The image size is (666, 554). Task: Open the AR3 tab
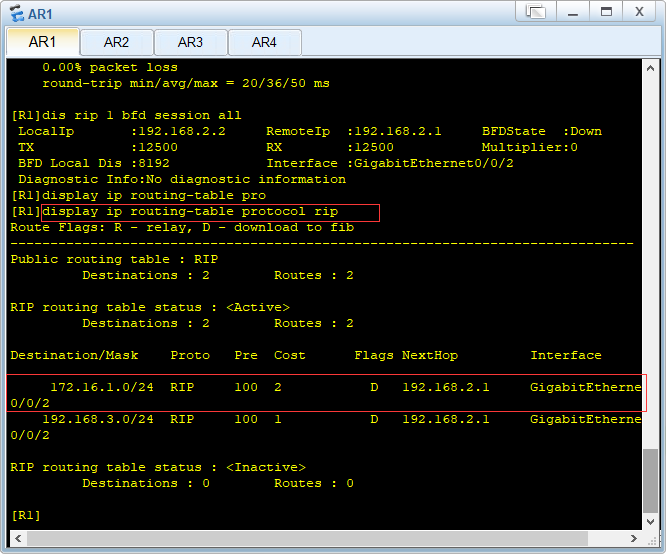[190, 42]
